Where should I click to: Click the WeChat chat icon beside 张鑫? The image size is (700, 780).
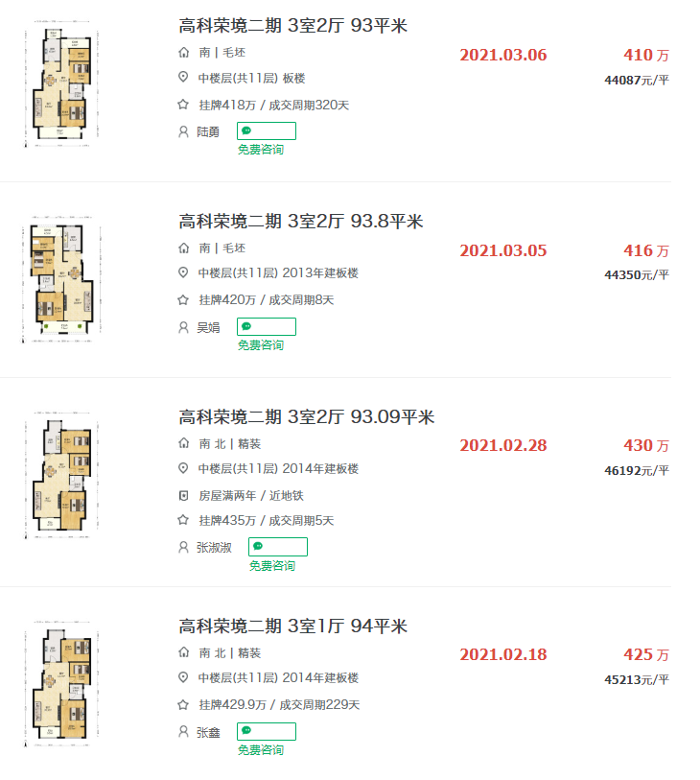(x=246, y=731)
